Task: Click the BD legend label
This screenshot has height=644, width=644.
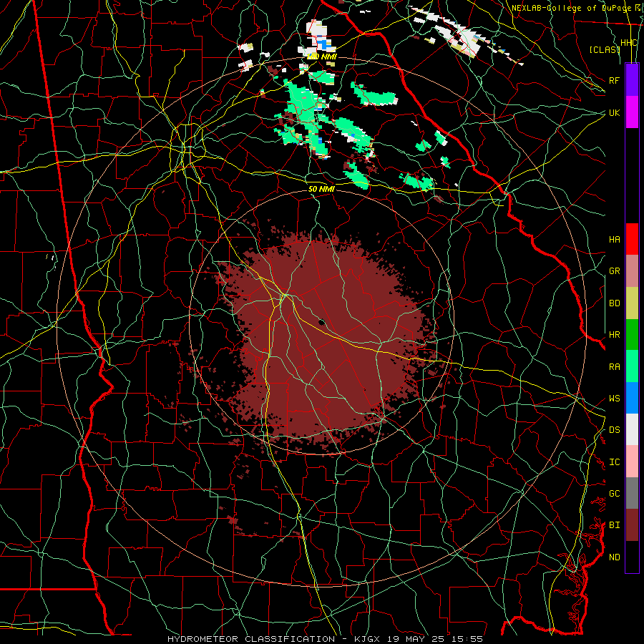Action: pos(614,303)
